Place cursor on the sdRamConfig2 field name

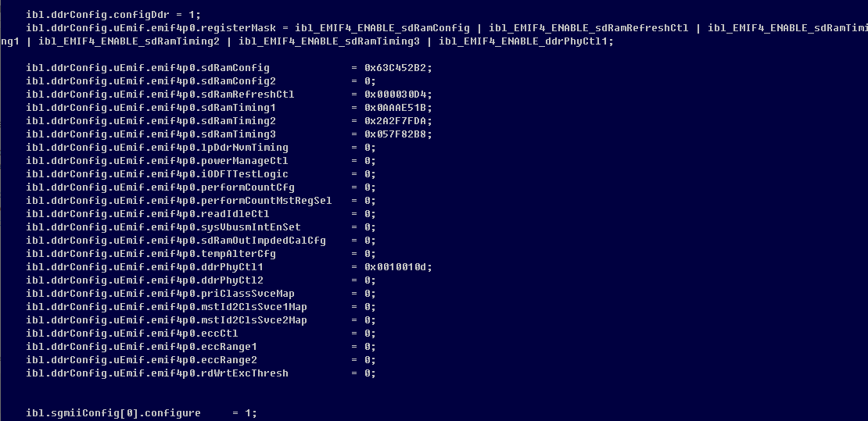click(238, 81)
